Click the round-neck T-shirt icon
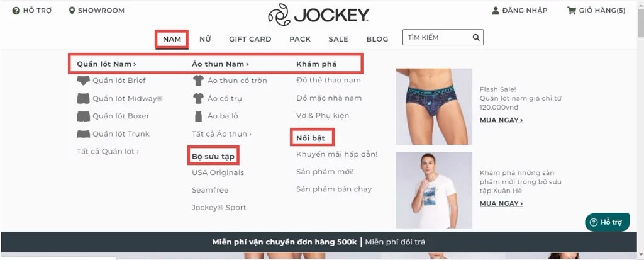Image resolution: width=644 pixels, height=260 pixels. (198, 81)
